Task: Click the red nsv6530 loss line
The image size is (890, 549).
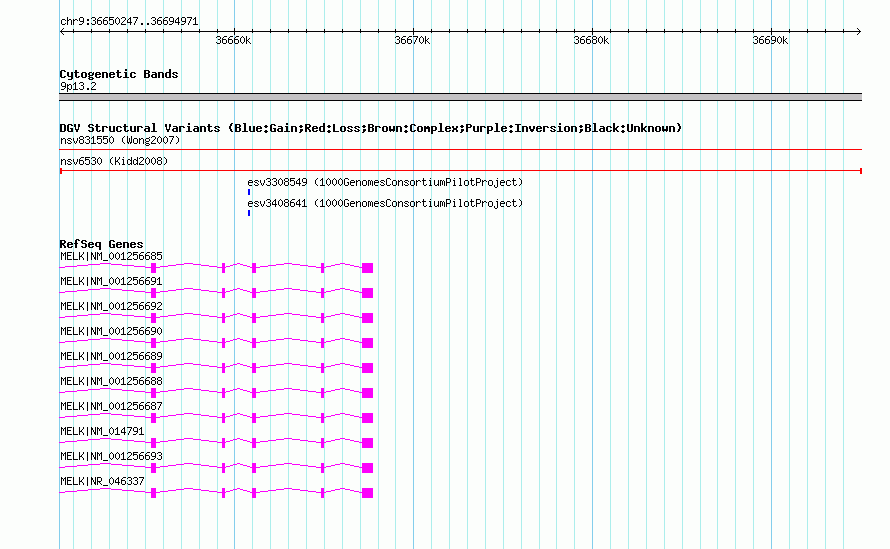Action: (460, 171)
